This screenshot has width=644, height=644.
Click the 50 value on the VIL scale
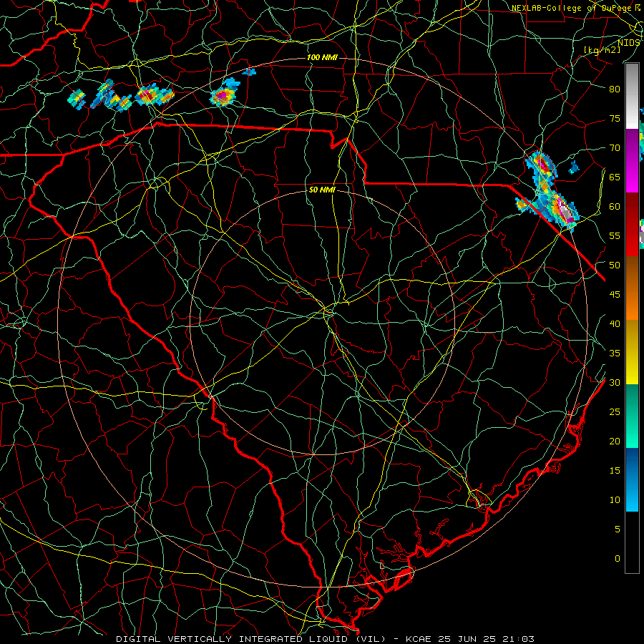tap(615, 265)
